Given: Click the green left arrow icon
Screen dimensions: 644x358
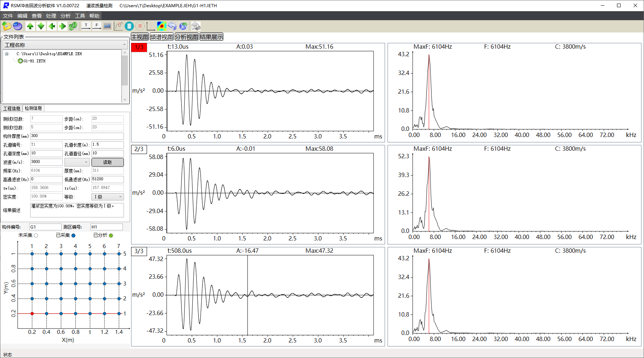Looking at the screenshot, I should pos(52,26).
